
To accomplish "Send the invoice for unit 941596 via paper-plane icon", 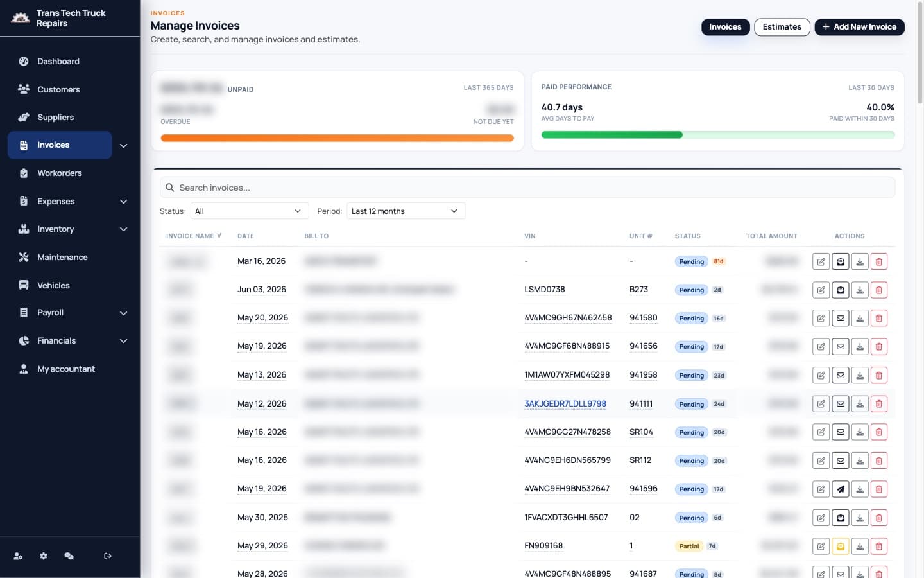I will coord(841,489).
